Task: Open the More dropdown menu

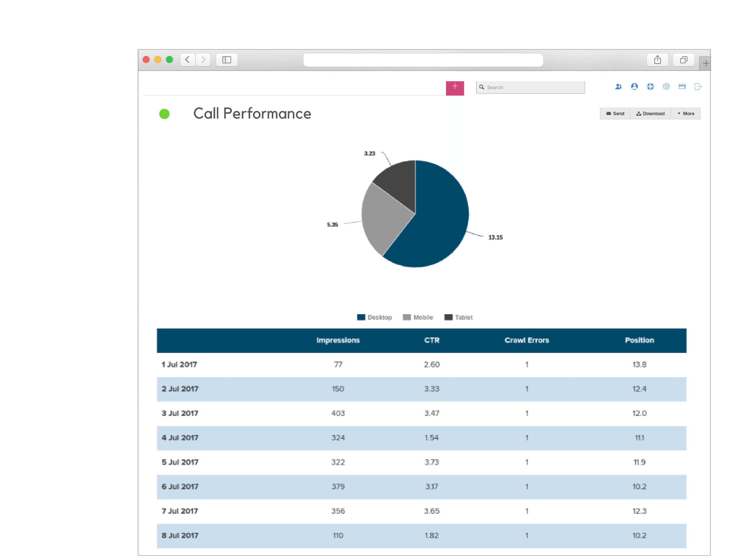Action: pos(686,113)
